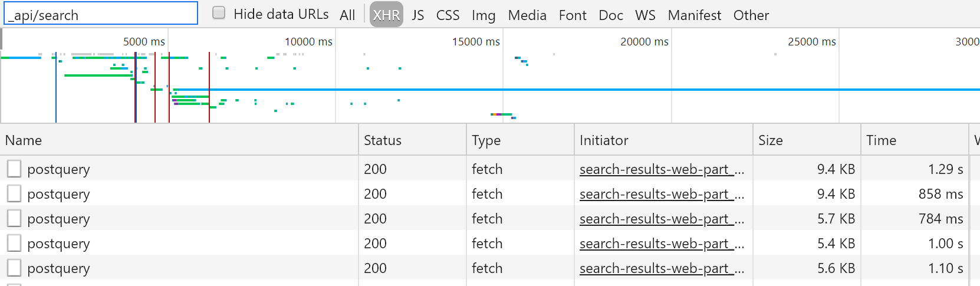Open the initiator link of the 784 ms request
This screenshot has width=980, height=286.
(x=662, y=219)
